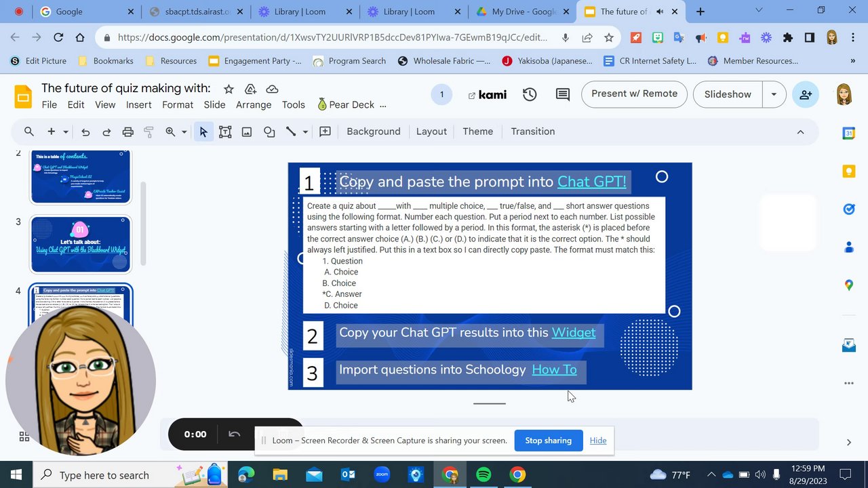Viewport: 868px width, 488px height.
Task: Star the presentation title
Action: pyautogui.click(x=229, y=89)
